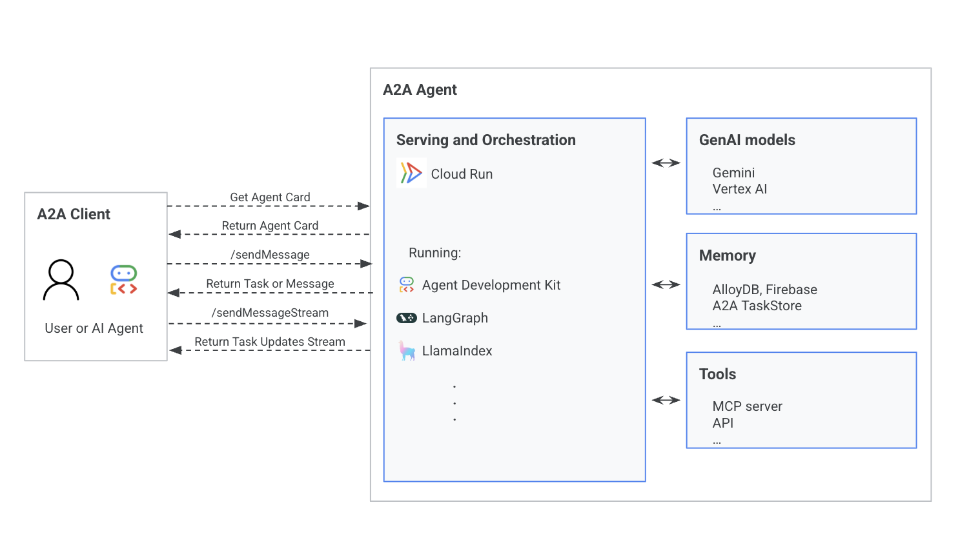Select the Return Agent Card arrow
The width and height of the screenshot is (980, 556).
270,233
